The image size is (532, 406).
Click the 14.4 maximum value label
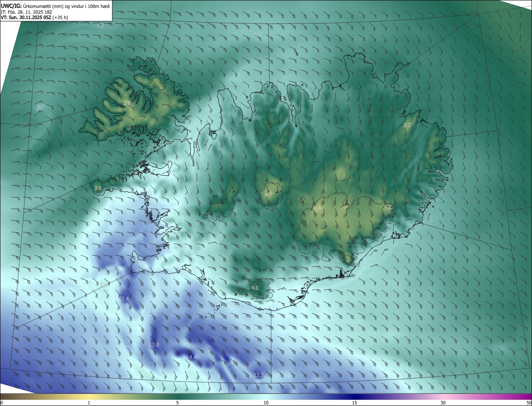191,357
